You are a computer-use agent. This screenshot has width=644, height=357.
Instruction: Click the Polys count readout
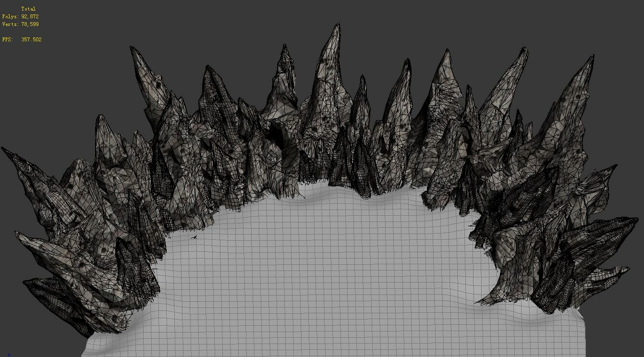[x=21, y=16]
